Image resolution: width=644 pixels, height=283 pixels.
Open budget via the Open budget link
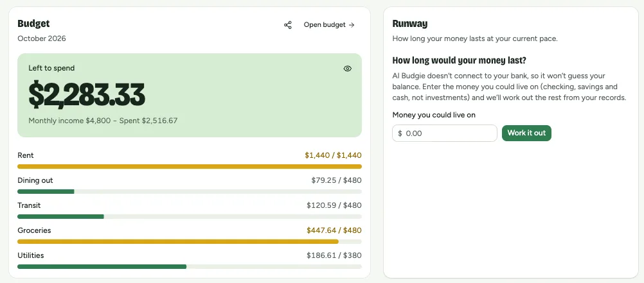click(329, 25)
